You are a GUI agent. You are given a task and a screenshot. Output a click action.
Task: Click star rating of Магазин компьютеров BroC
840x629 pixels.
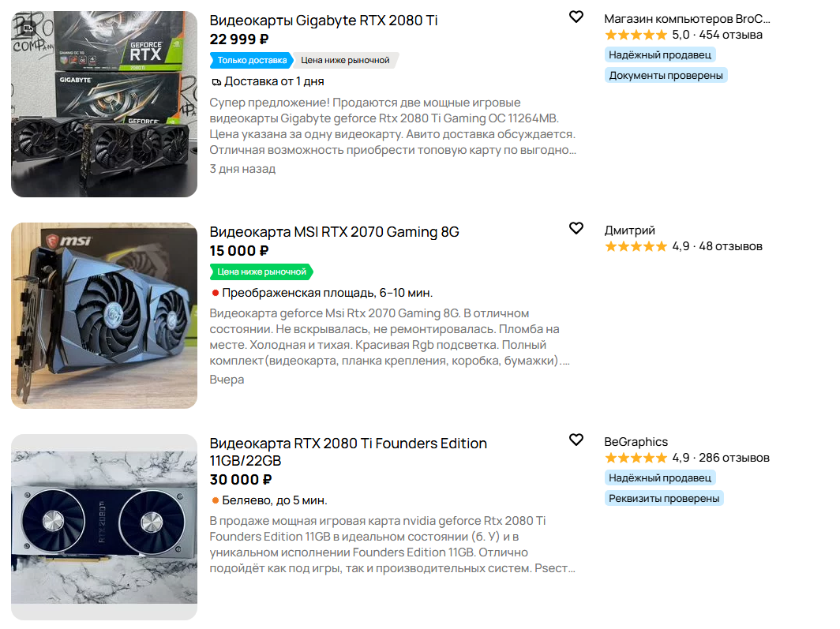pyautogui.click(x=636, y=35)
